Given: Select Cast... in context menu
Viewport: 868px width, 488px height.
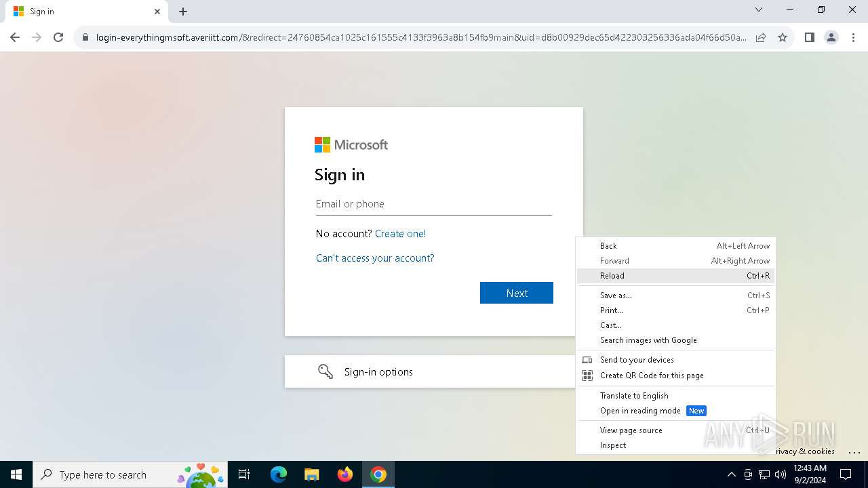Looking at the screenshot, I should coord(675,325).
